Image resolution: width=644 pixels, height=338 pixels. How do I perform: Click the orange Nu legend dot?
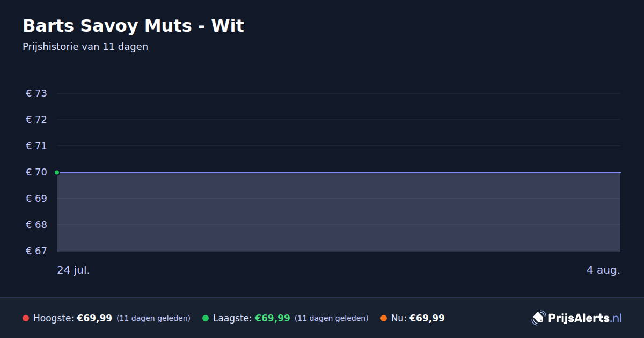click(x=384, y=318)
